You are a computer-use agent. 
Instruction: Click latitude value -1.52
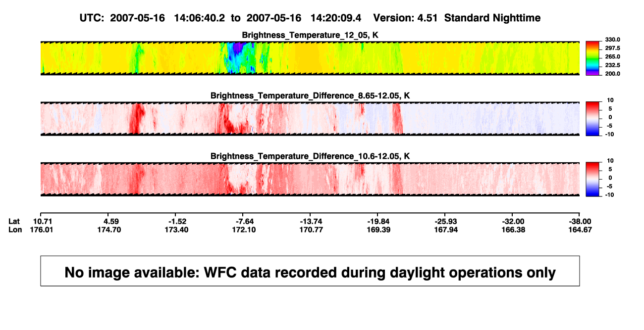178,221
